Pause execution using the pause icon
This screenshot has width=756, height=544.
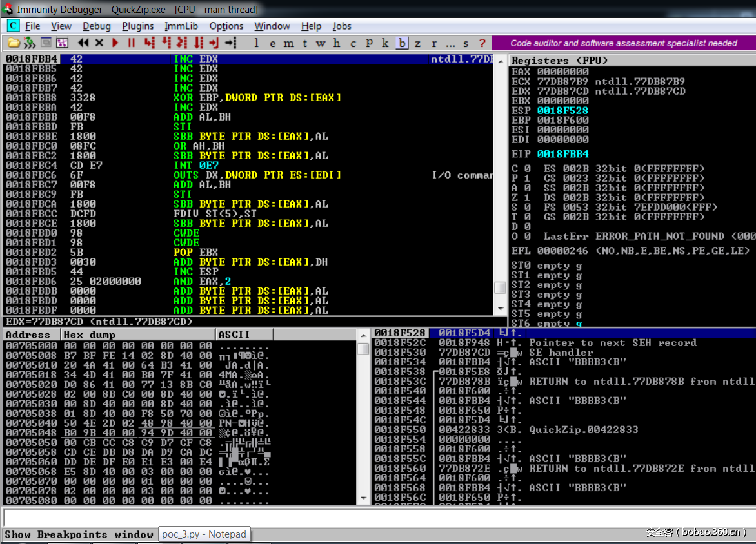(x=131, y=43)
